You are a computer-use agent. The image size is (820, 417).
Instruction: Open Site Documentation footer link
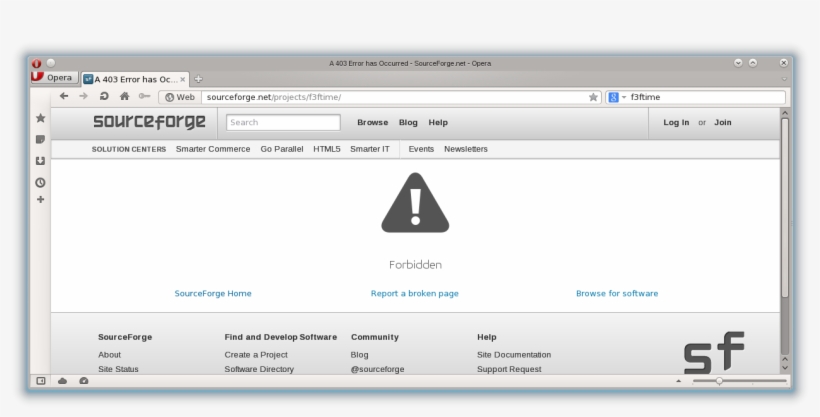(x=514, y=355)
